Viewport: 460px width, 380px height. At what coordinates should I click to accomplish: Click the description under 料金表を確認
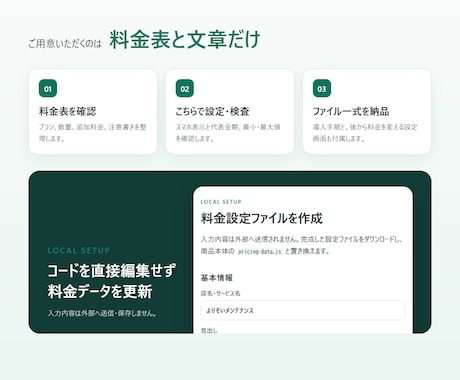[93, 133]
